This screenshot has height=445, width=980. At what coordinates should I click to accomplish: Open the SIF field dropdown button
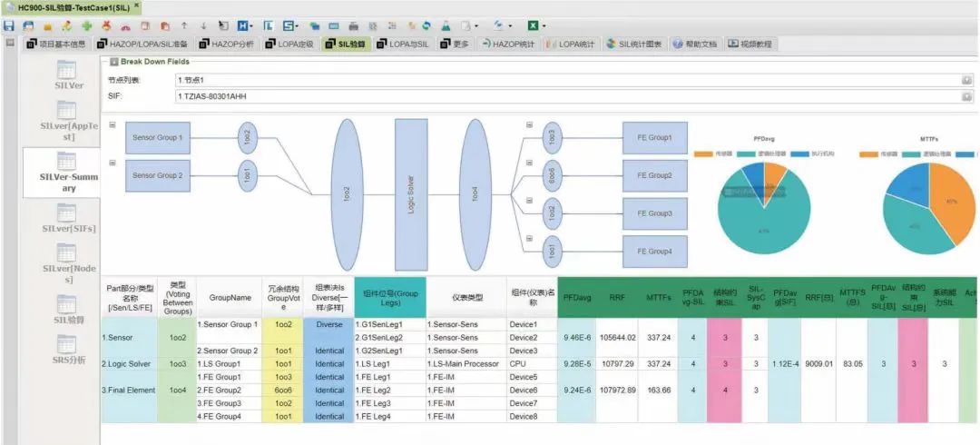(966, 96)
